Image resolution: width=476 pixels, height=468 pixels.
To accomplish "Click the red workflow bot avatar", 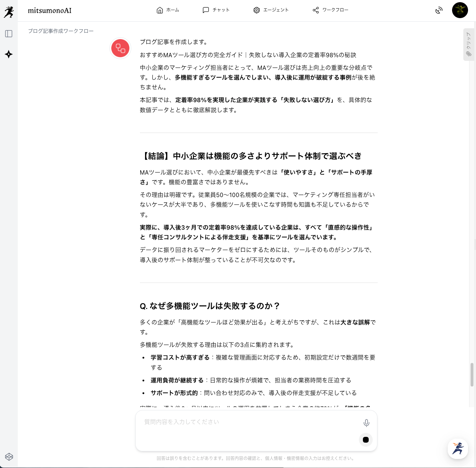I will [x=120, y=48].
